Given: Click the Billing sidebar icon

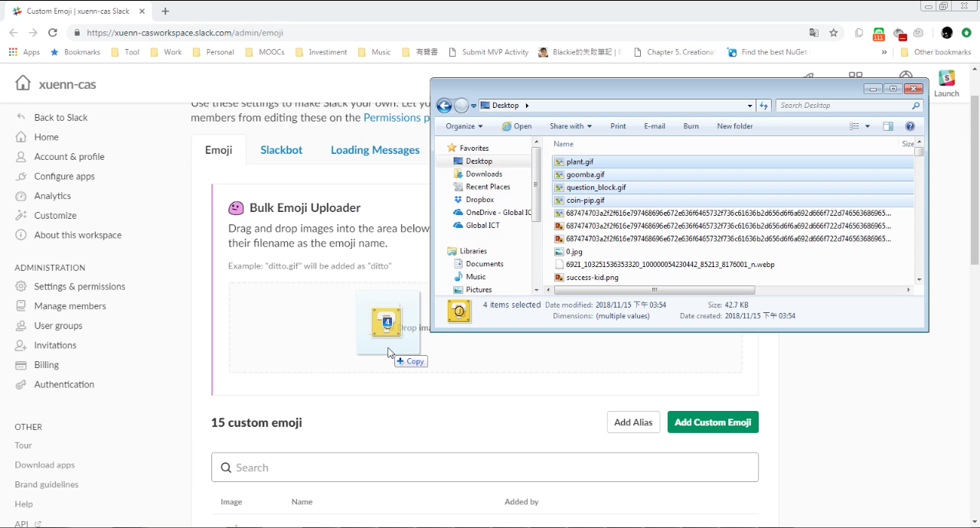Looking at the screenshot, I should pyautogui.click(x=21, y=365).
